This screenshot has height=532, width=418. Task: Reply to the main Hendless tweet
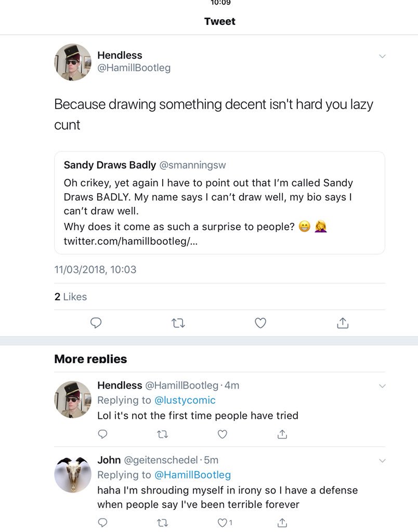pos(96,323)
